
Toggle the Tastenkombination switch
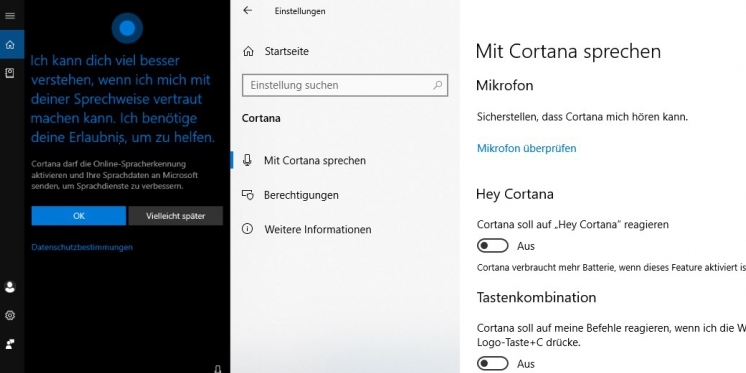coord(492,364)
